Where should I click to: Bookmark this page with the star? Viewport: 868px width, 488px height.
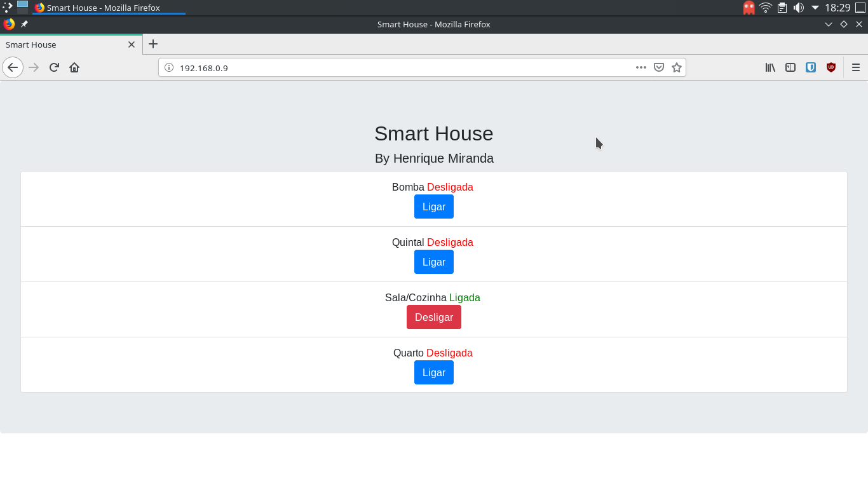pos(677,67)
